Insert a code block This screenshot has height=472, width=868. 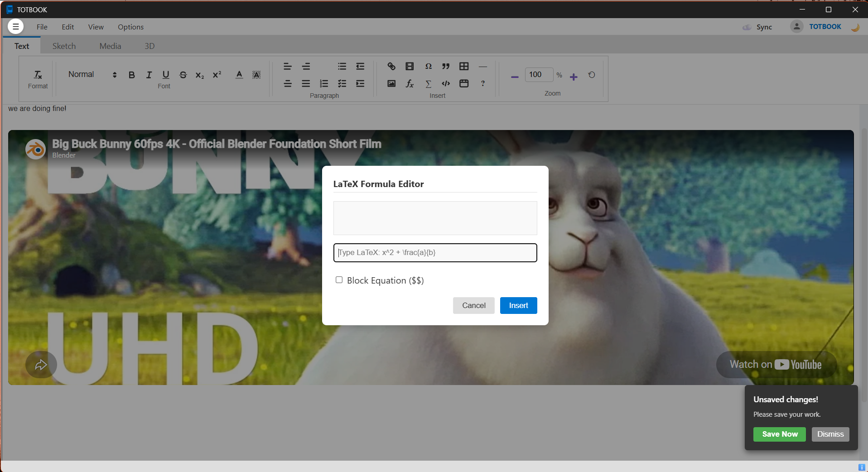(x=446, y=84)
